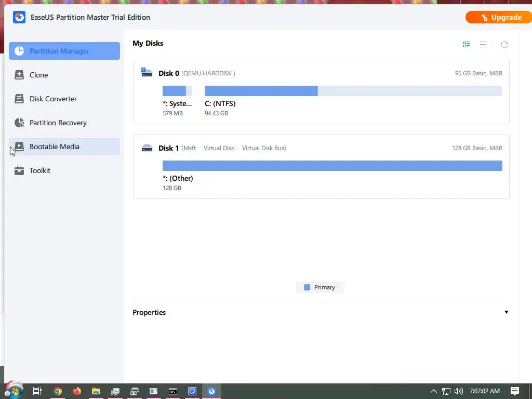Click the Primary legend color swatch
Screen dimensions: 532x399
tap(307, 287)
